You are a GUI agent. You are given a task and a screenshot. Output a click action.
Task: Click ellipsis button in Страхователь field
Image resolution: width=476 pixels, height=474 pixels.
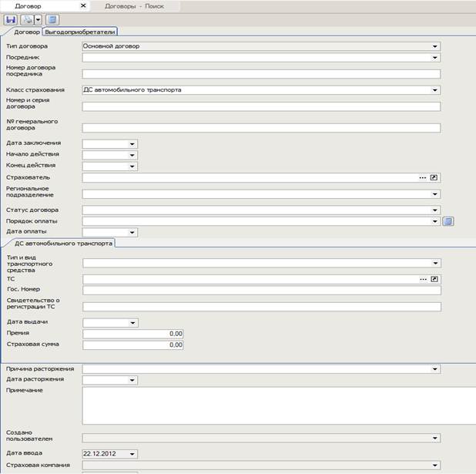[x=422, y=177]
